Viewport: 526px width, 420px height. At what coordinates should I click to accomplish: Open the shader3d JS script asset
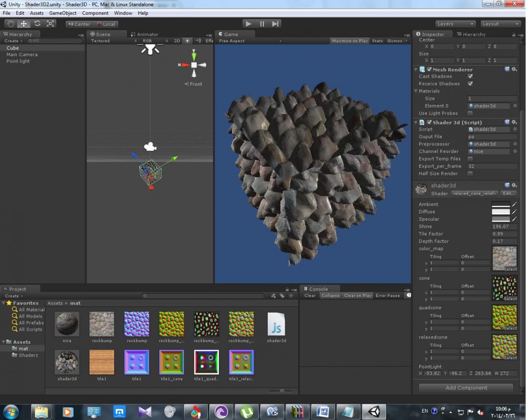click(x=276, y=324)
